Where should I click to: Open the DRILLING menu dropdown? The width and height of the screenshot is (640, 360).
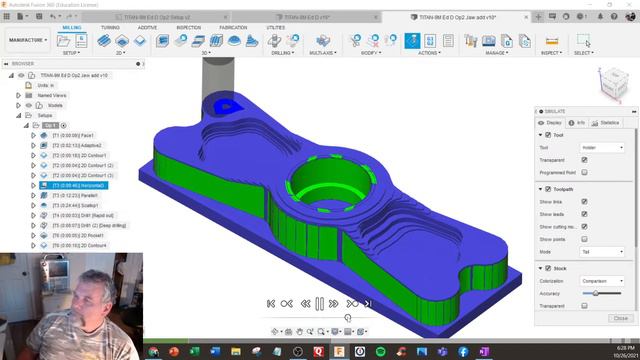click(282, 53)
